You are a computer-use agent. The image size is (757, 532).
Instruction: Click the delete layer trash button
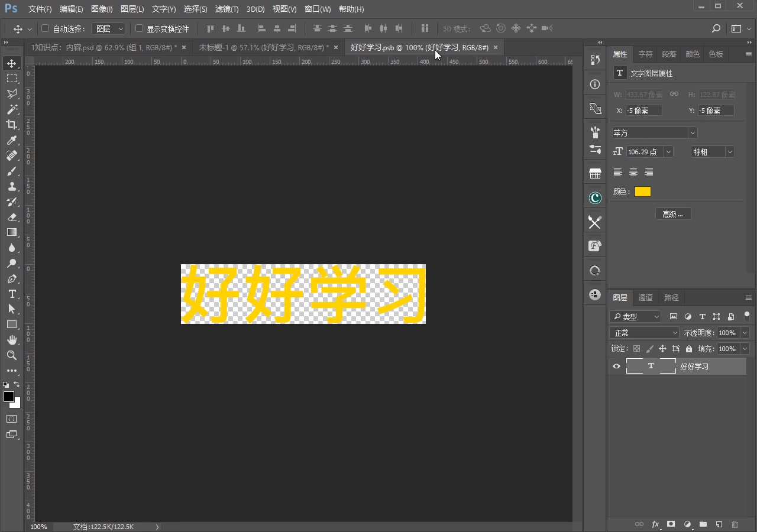(x=735, y=524)
